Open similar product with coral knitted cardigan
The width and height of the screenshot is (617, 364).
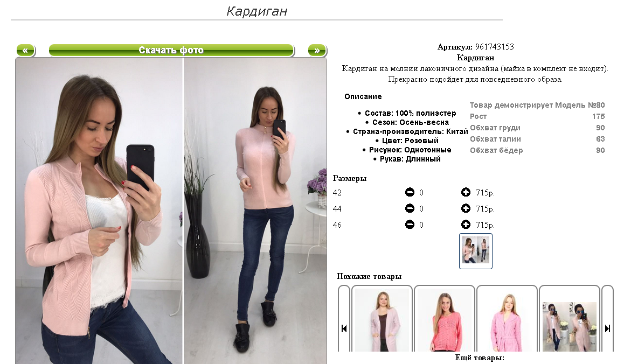pos(445,319)
